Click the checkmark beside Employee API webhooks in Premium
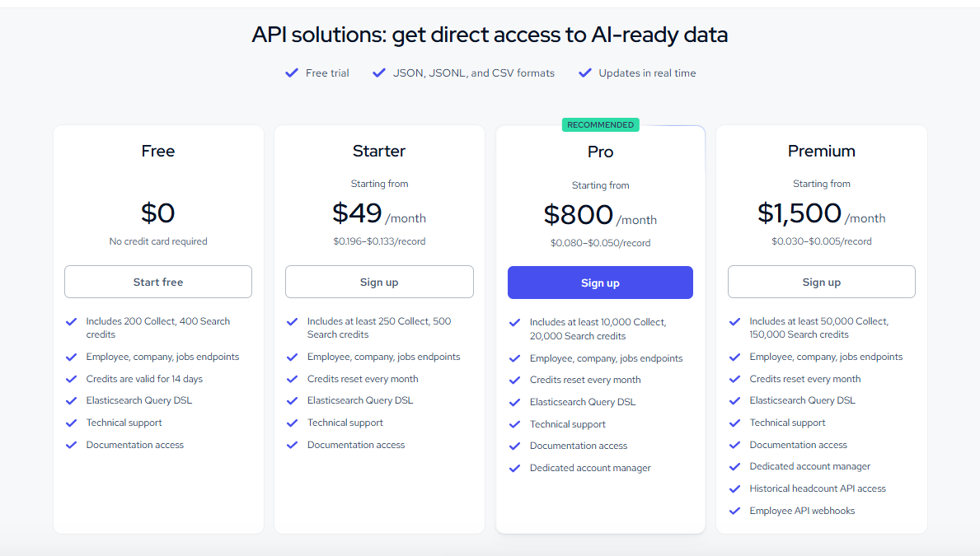 tap(734, 511)
